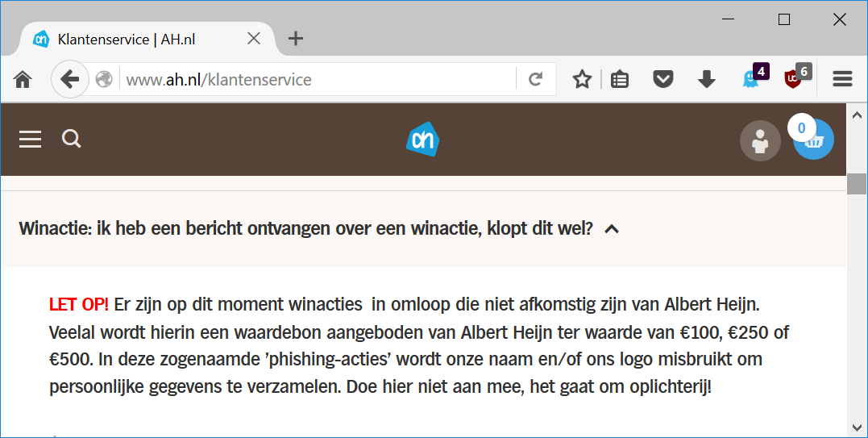The height and width of the screenshot is (438, 868).
Task: Search the AH website with magnifier icon
Action: pos(72,139)
